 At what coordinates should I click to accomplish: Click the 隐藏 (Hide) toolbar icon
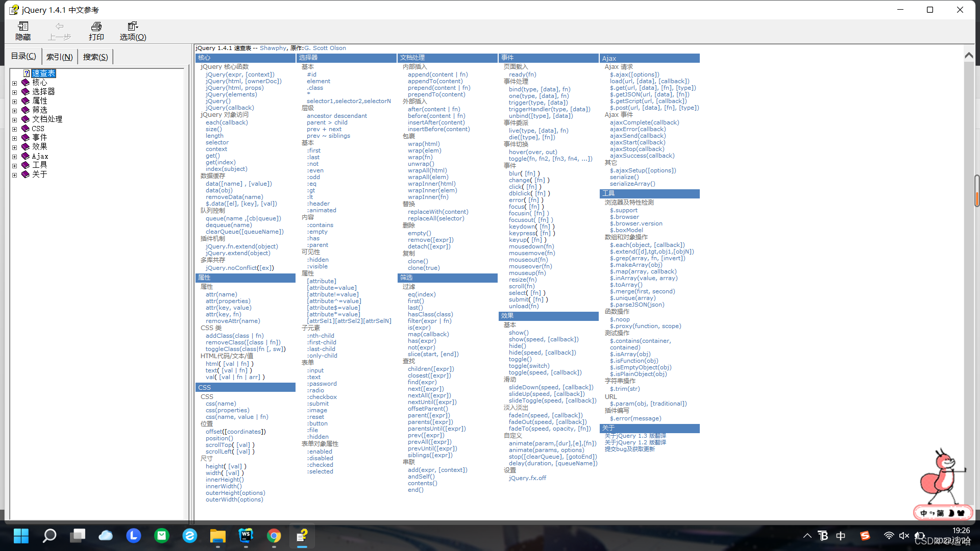(x=23, y=31)
